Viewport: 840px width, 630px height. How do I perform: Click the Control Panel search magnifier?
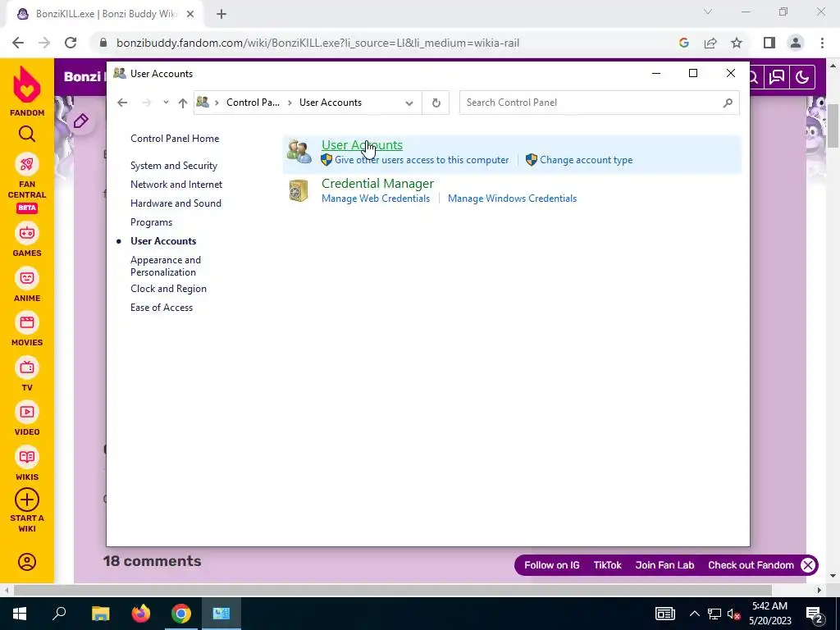(x=728, y=103)
